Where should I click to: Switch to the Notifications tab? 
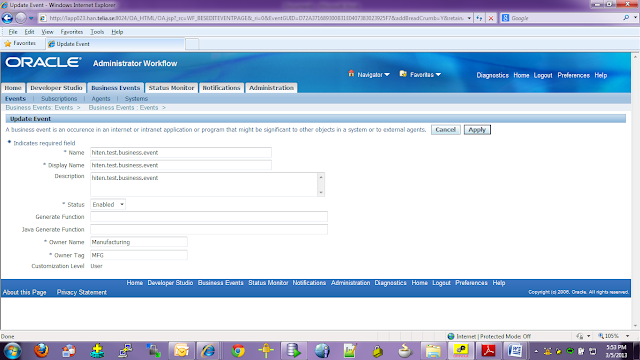(x=221, y=88)
